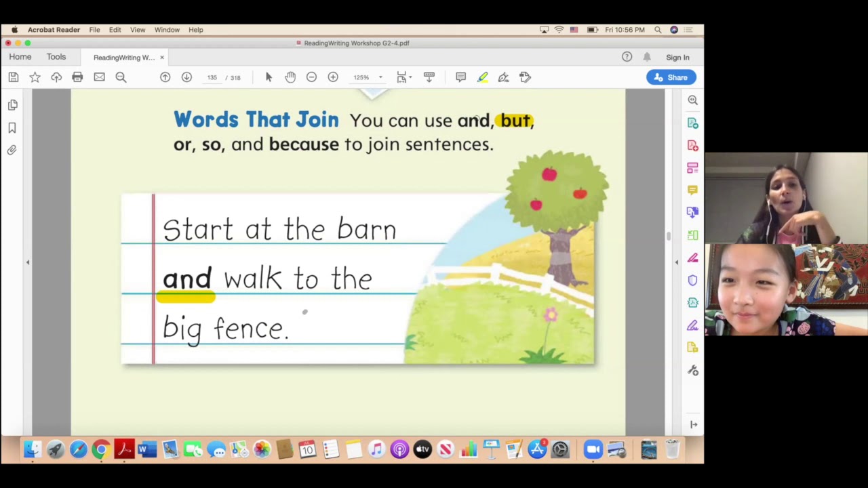Image resolution: width=868 pixels, height=488 pixels.
Task: Add a sticky note comment
Action: point(460,77)
